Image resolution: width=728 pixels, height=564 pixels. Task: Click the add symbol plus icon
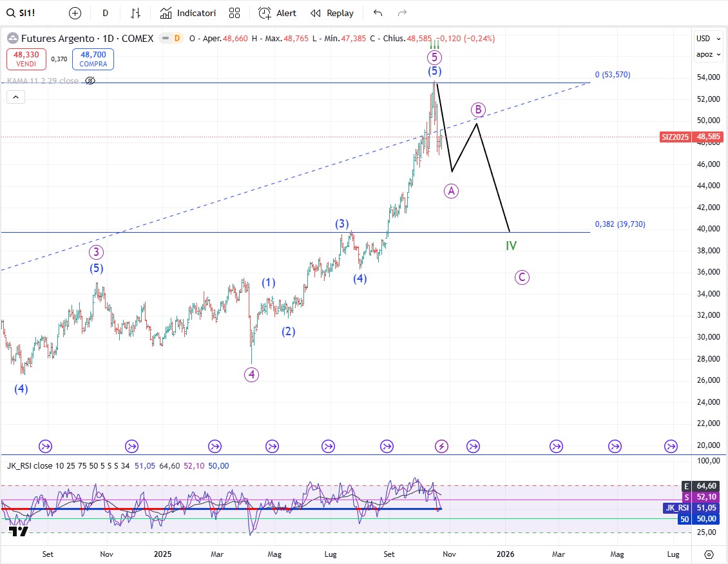point(75,13)
